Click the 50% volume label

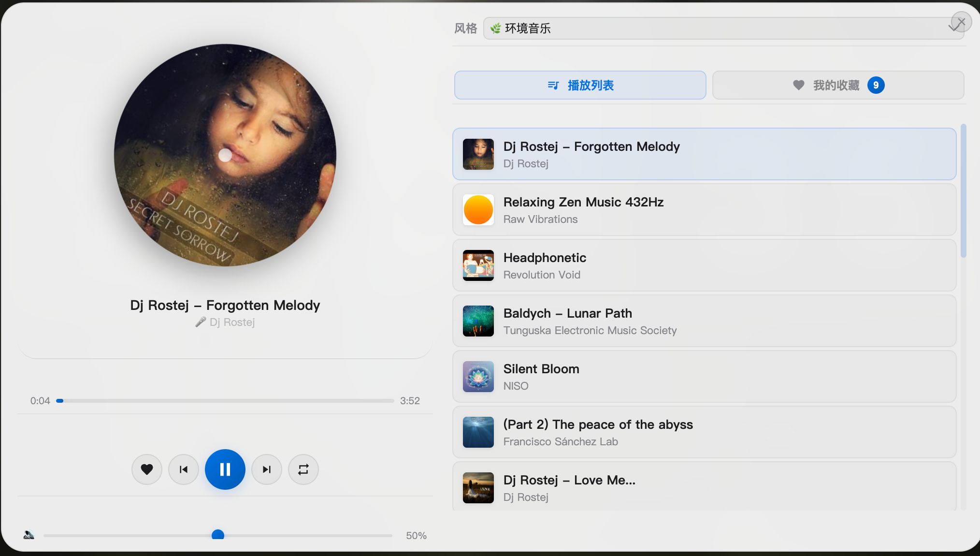click(x=416, y=536)
